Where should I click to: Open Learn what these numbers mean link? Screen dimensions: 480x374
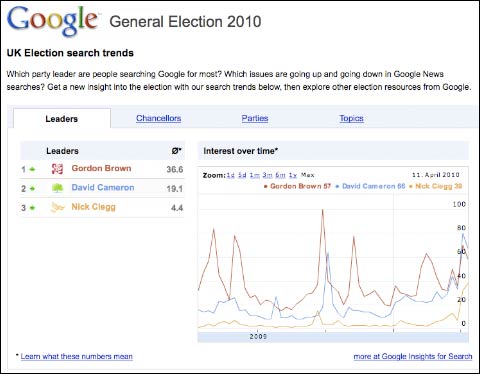point(77,356)
